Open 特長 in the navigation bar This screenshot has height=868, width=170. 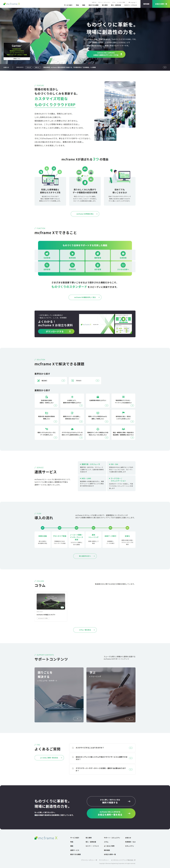(77, 5)
